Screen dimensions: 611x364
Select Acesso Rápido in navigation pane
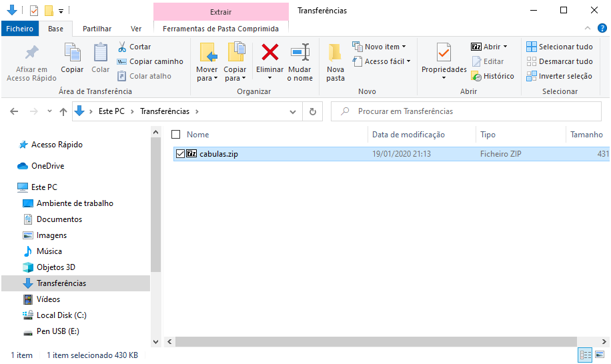[50, 145]
